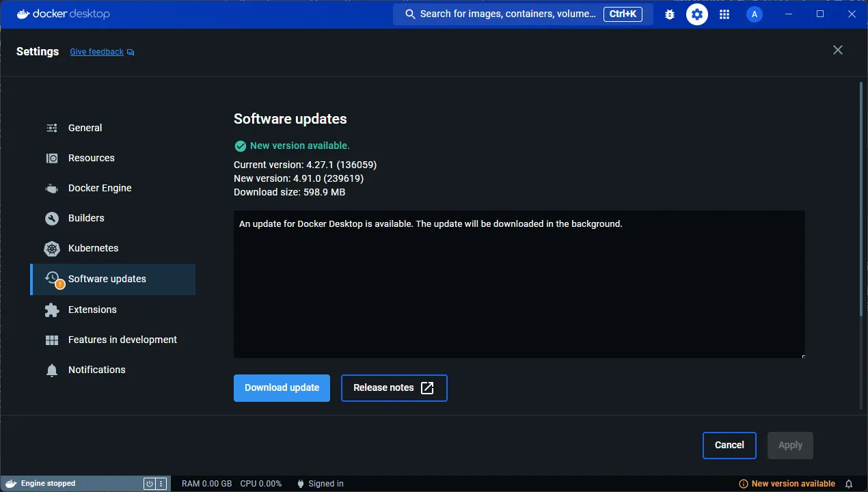Click the Notifications bell icon in sidebar

[x=52, y=370]
